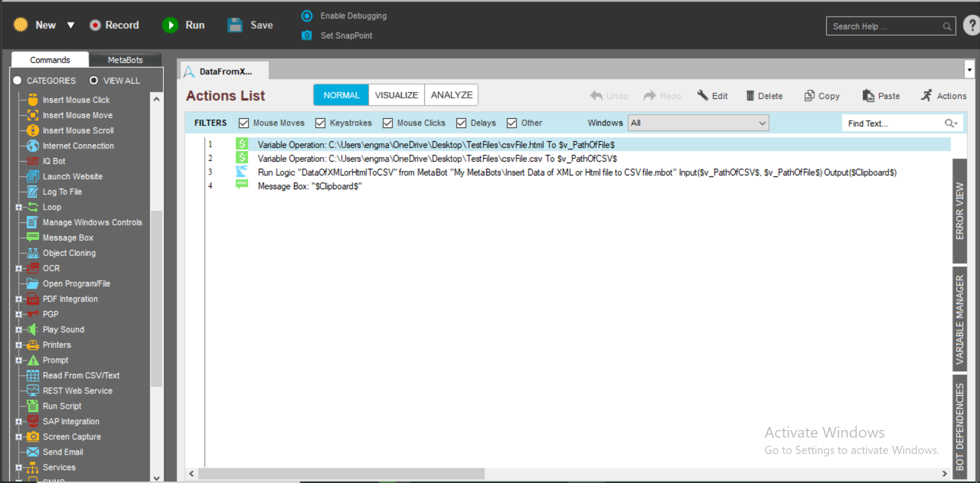Select the Screen Capture camera icon
This screenshot has height=483, width=980.
33,436
